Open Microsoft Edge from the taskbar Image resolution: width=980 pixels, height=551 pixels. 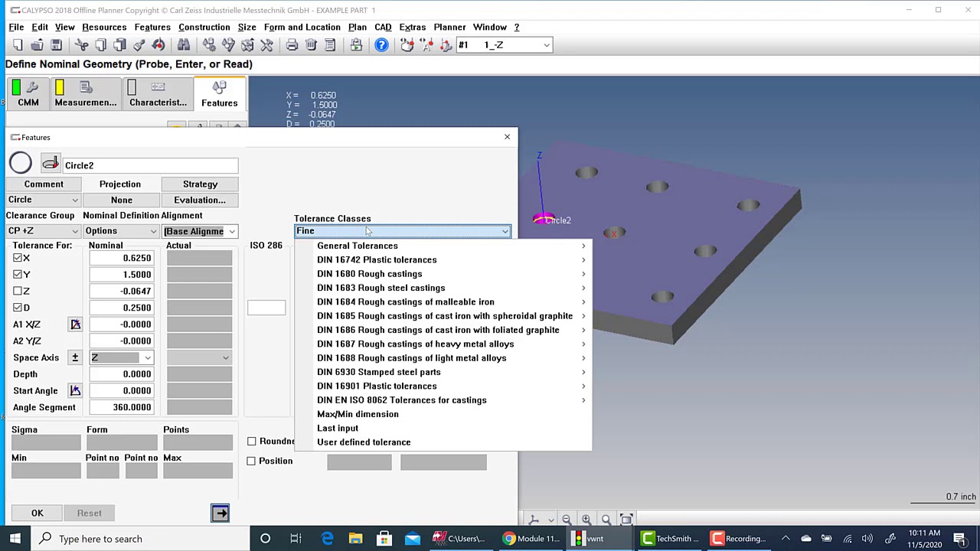pyautogui.click(x=327, y=539)
